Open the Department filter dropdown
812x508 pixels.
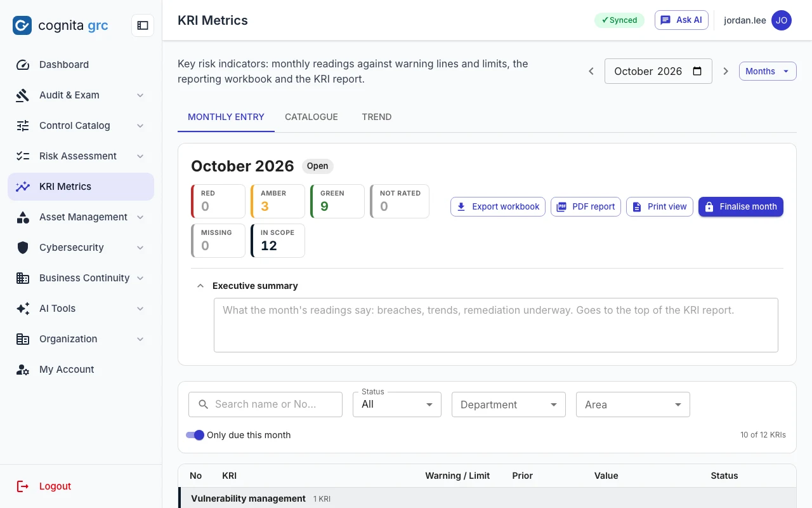[509, 404]
